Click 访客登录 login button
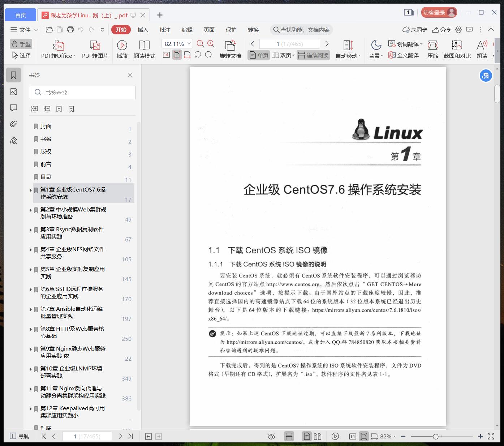Viewport: 504px width, 446px height. click(439, 13)
